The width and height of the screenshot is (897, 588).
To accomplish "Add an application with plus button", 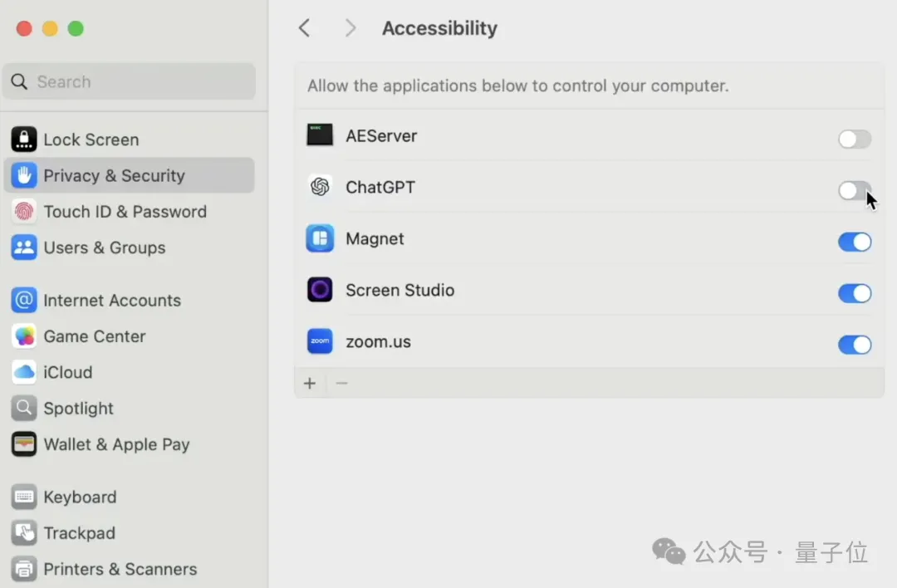I will (310, 384).
